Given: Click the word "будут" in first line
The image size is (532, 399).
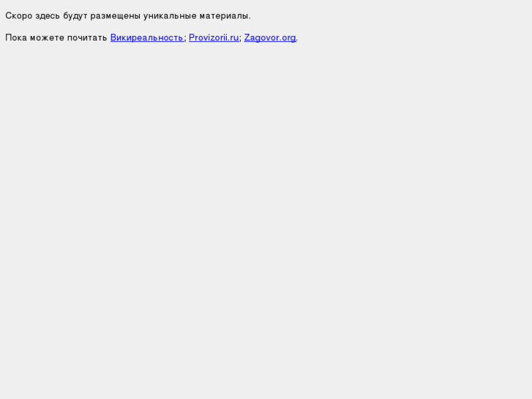Looking at the screenshot, I should point(75,16).
